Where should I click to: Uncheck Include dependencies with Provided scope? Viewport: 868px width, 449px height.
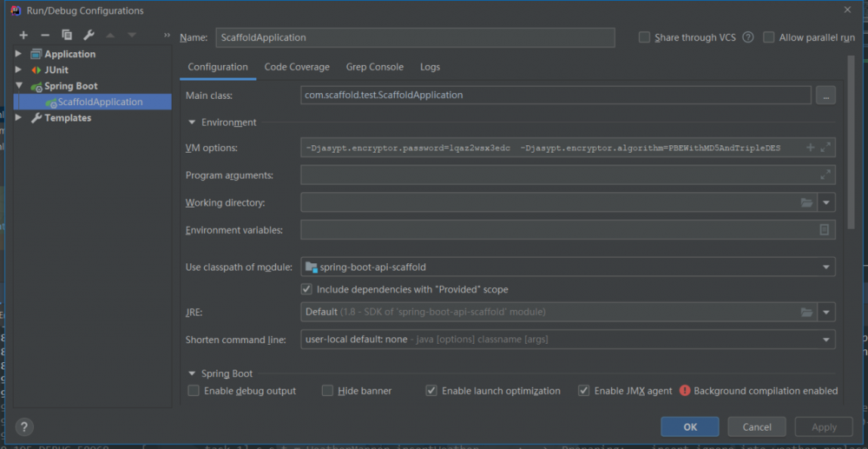(306, 289)
